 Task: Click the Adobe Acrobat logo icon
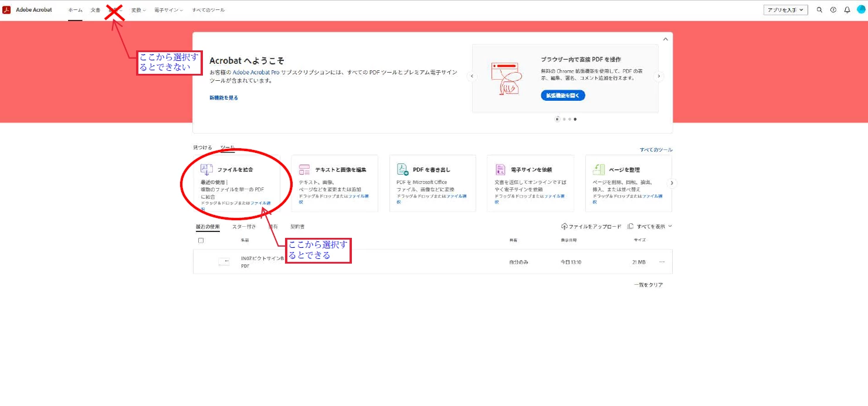tap(7, 10)
